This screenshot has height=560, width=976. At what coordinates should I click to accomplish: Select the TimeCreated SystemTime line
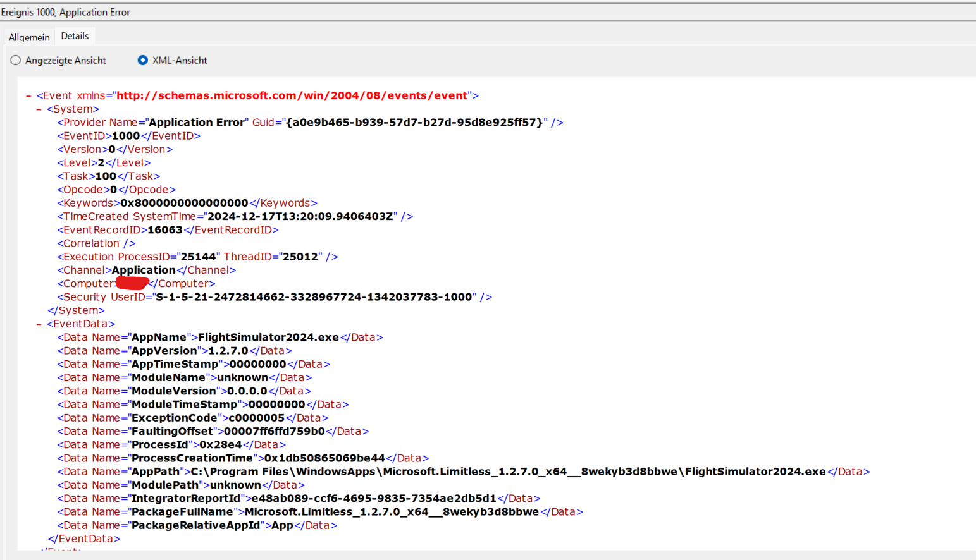coord(235,216)
